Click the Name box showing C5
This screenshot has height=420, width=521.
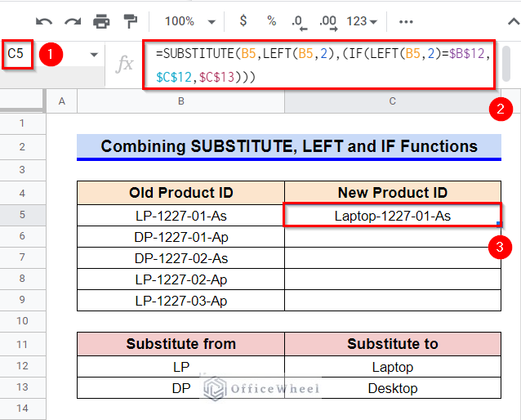tap(17, 54)
